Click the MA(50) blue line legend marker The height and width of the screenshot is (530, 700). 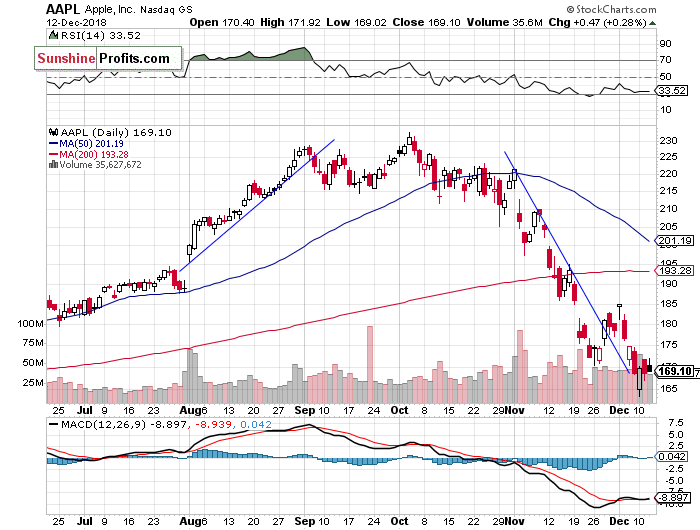53,144
